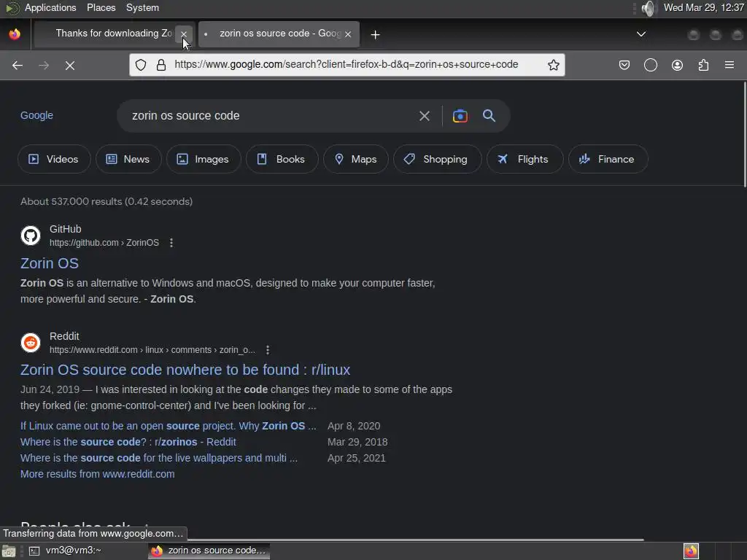Screen dimensions: 747x560
Task: Filter results by Finance
Action: 608,159
